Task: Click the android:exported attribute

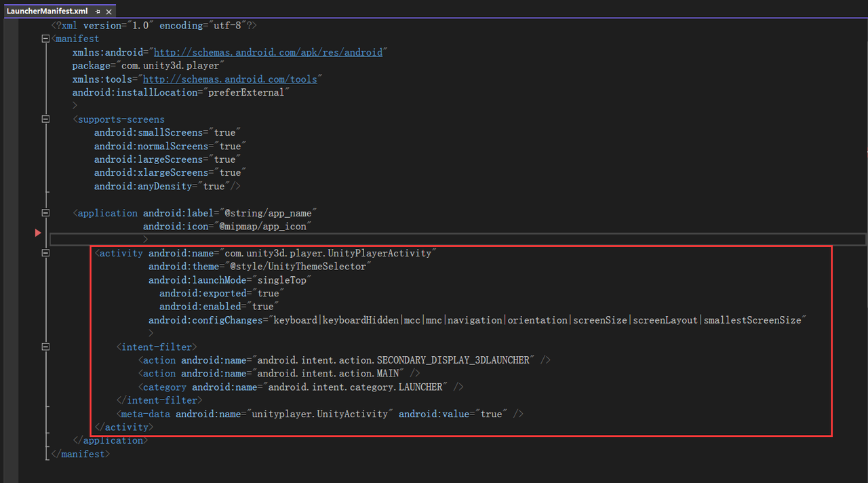Action: [x=202, y=293]
